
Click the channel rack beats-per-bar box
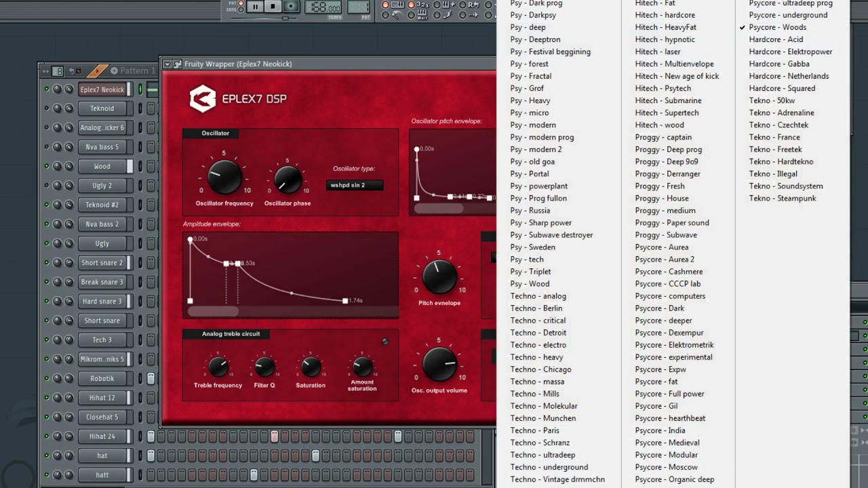pyautogui.click(x=58, y=70)
